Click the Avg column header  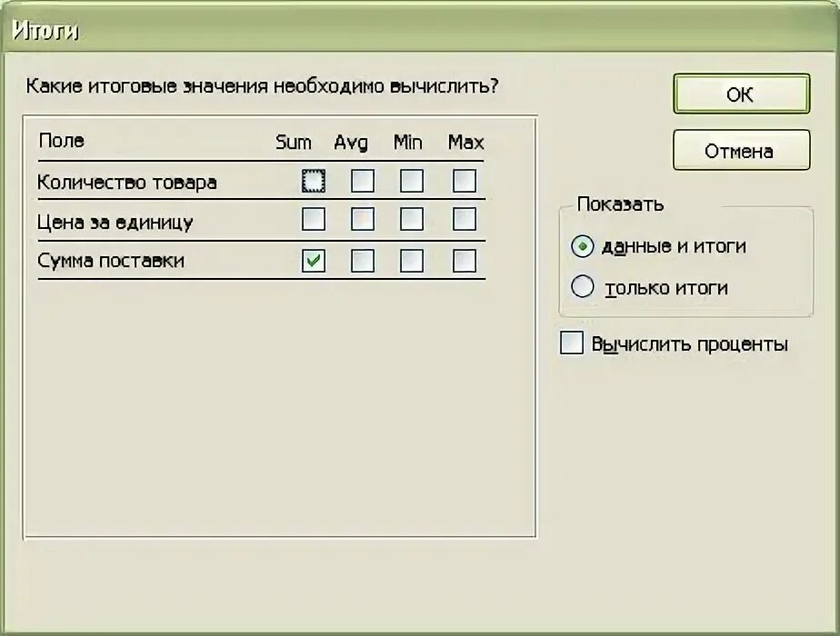[x=351, y=143]
